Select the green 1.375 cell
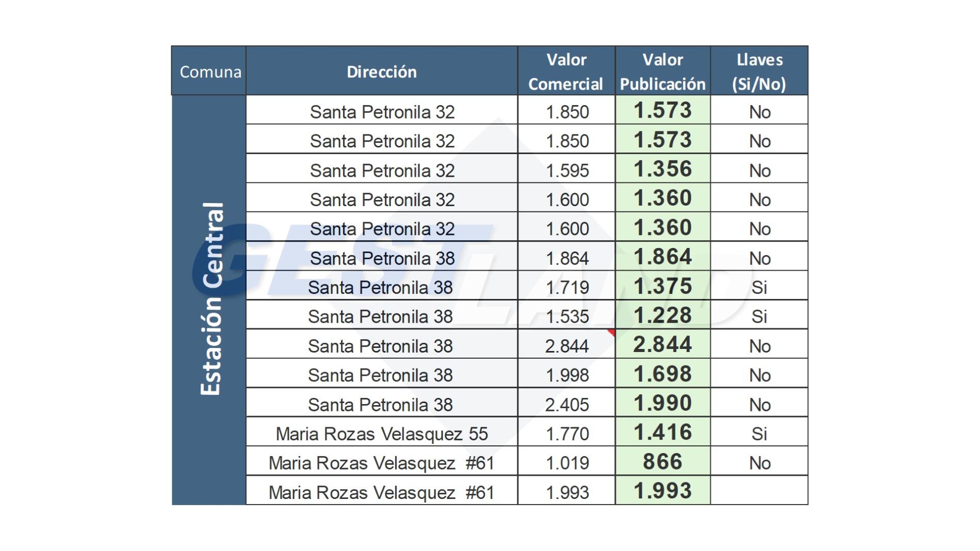This screenshot has height=551, width=980. tap(662, 286)
